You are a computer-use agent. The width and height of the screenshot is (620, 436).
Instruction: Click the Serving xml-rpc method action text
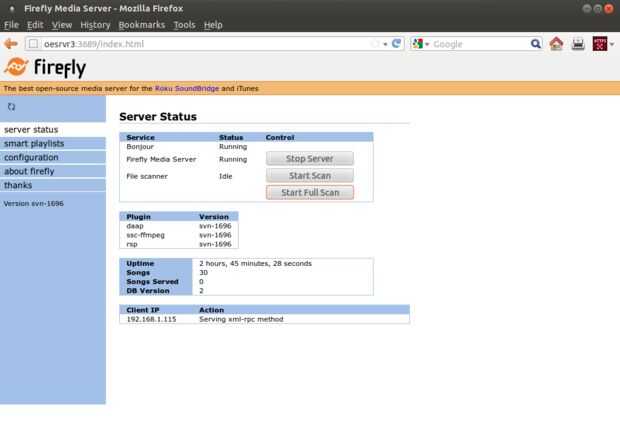pos(241,319)
